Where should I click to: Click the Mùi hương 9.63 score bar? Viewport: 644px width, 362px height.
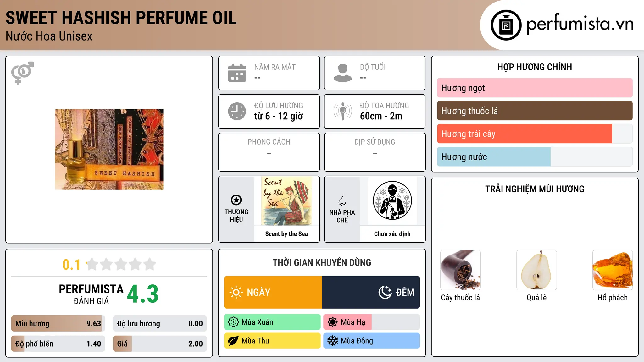(58, 324)
